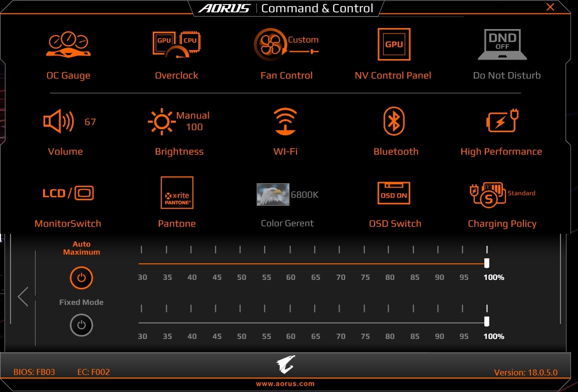Open the Fan Control fan icon
This screenshot has height=392, width=578.
click(x=270, y=45)
